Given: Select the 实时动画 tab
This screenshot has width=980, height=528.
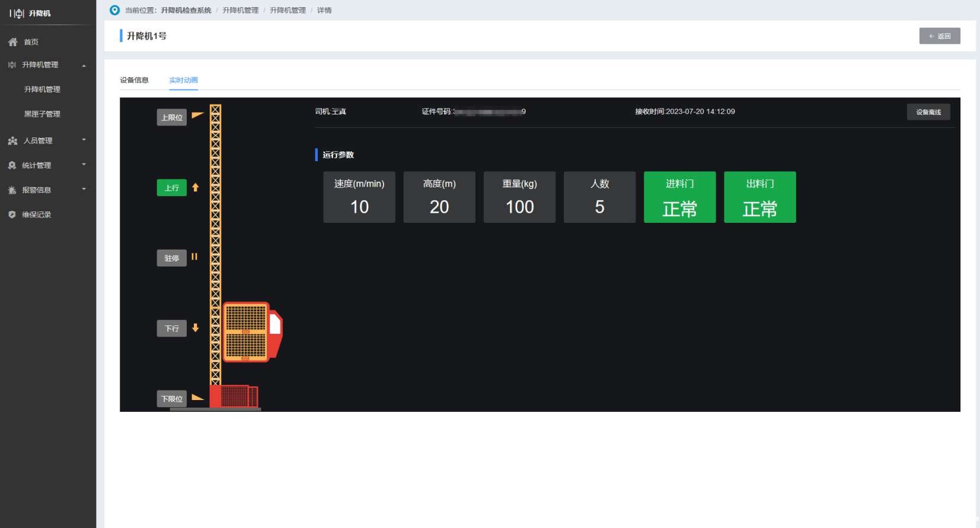Looking at the screenshot, I should click(183, 80).
